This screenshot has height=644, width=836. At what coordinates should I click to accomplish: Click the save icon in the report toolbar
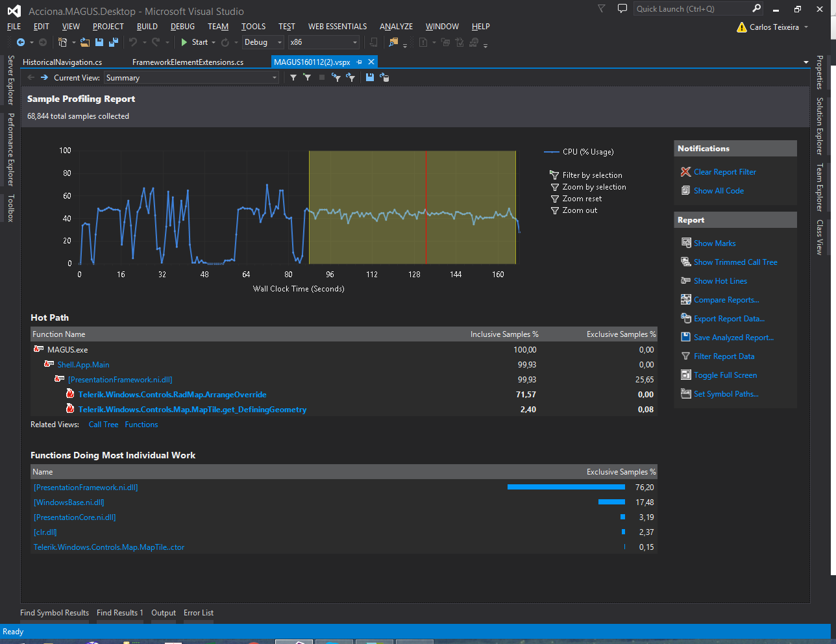point(369,77)
